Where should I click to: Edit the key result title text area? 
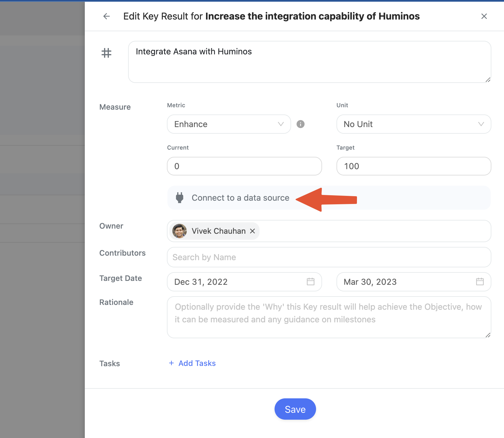(309, 62)
